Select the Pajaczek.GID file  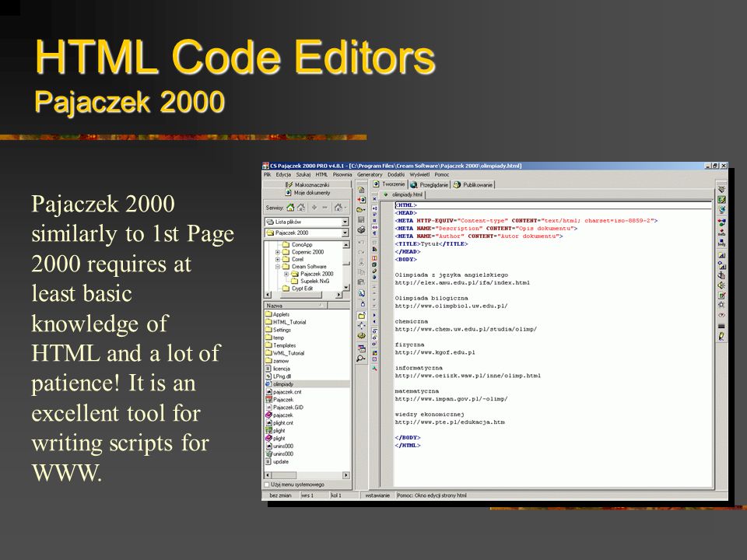285,408
